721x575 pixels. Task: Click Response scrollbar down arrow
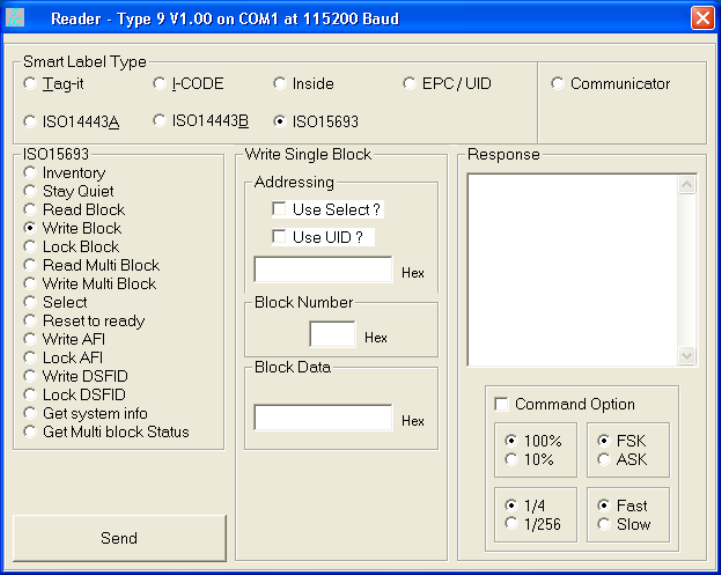(x=687, y=356)
